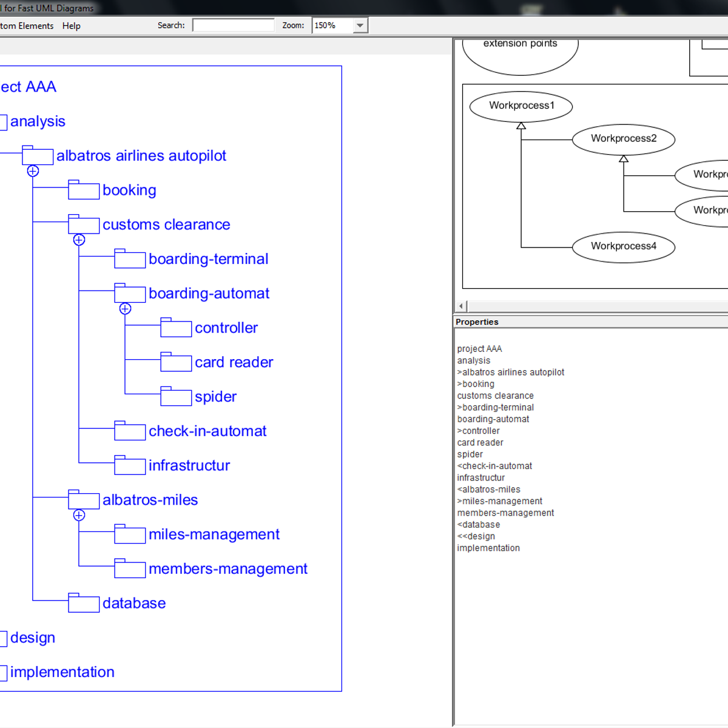Screen dimensions: 728x728
Task: Click the card reader folder icon
Action: coord(176,362)
